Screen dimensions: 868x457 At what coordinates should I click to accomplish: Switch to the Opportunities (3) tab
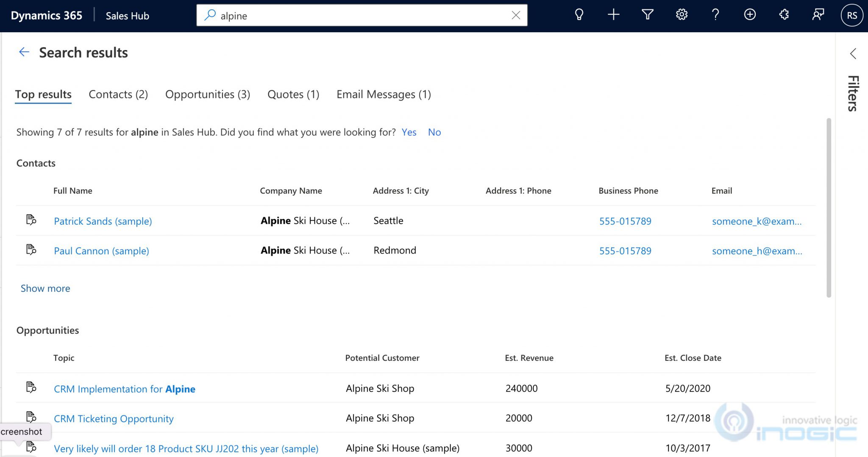click(x=207, y=94)
